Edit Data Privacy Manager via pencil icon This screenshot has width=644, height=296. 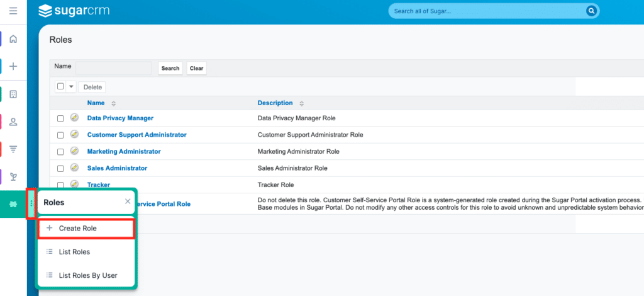[x=74, y=118]
